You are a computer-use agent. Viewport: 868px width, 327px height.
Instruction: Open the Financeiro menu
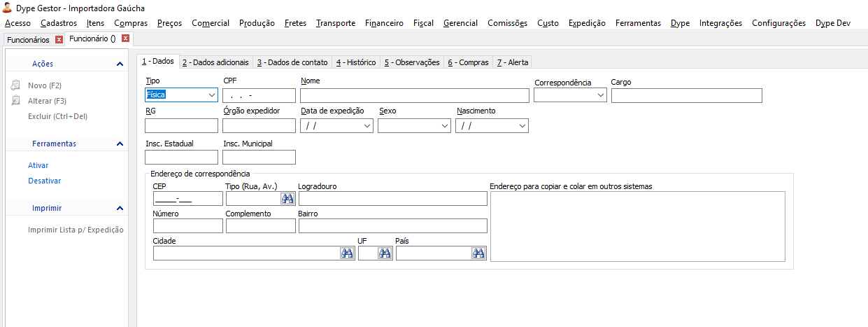pyautogui.click(x=384, y=23)
